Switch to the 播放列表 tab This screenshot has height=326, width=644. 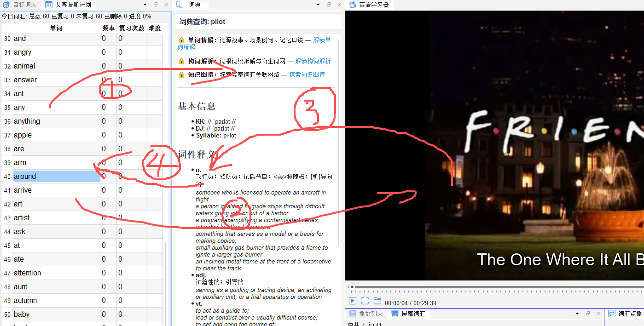(366, 314)
